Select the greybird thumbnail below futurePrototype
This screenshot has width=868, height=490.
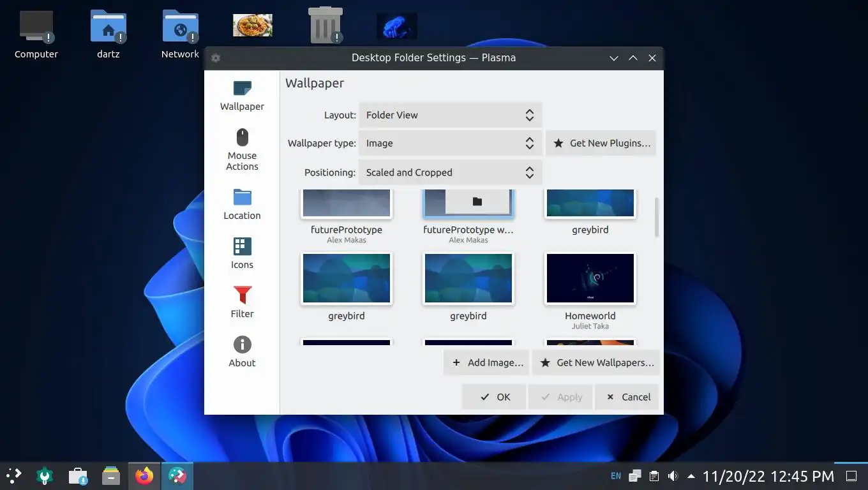click(x=347, y=278)
